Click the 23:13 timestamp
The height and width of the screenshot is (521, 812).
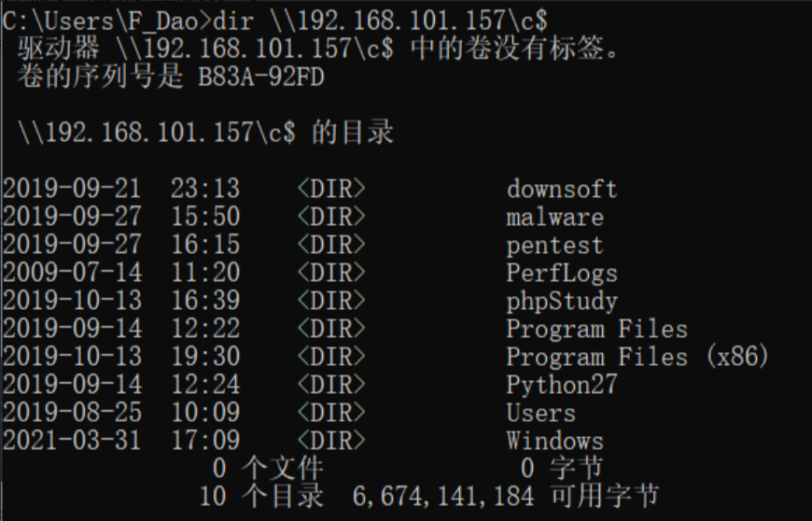[205, 189]
